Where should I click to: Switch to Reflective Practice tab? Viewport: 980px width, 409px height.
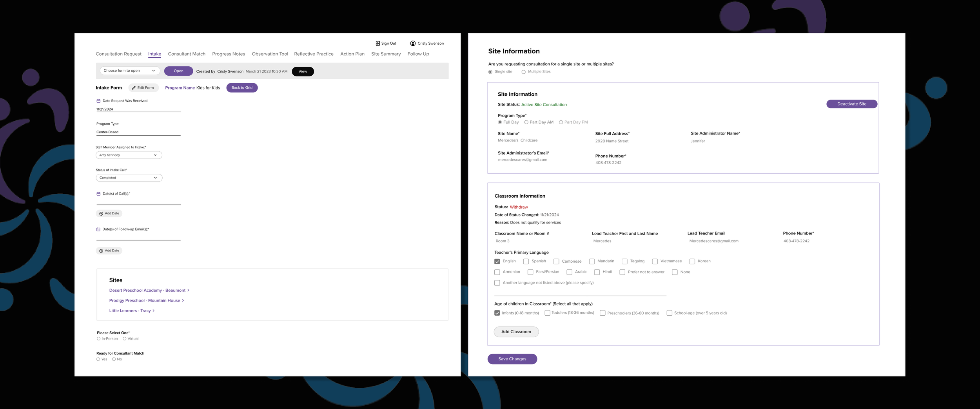click(x=314, y=54)
